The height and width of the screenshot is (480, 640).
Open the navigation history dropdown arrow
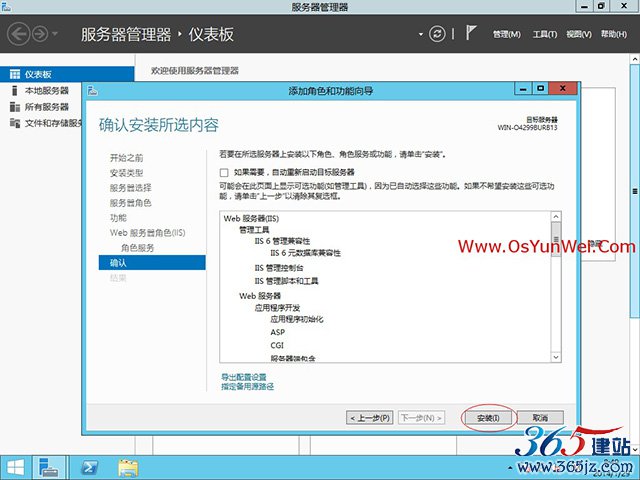55,34
